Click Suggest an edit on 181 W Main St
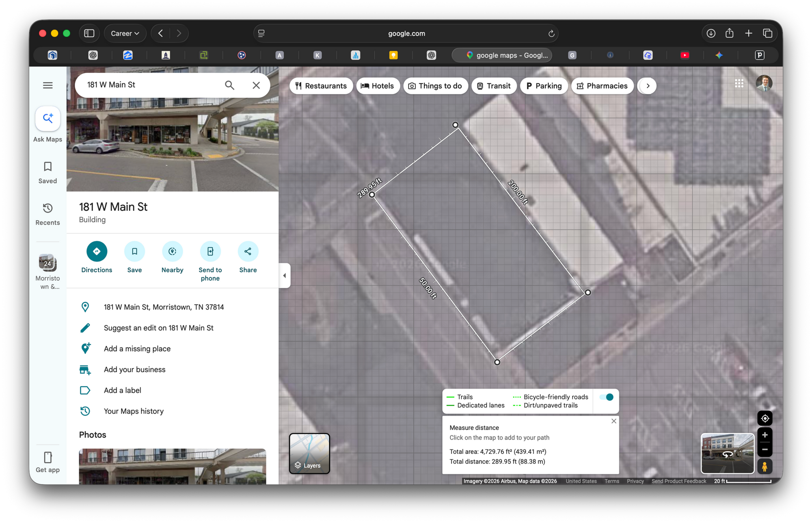This screenshot has height=523, width=812. point(158,328)
